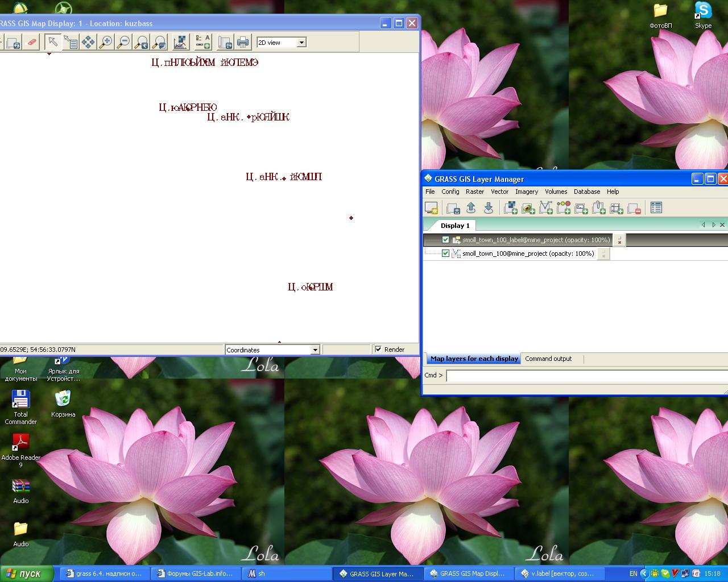Viewport: 728px width, 582px height.
Task: Open the analyze map chart tool
Action: (x=180, y=42)
